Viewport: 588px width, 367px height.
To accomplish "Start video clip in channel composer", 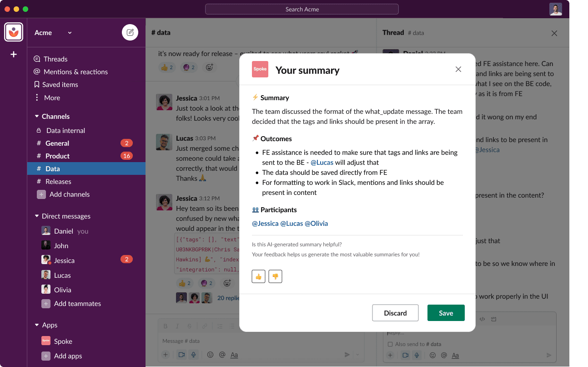I will [182, 355].
